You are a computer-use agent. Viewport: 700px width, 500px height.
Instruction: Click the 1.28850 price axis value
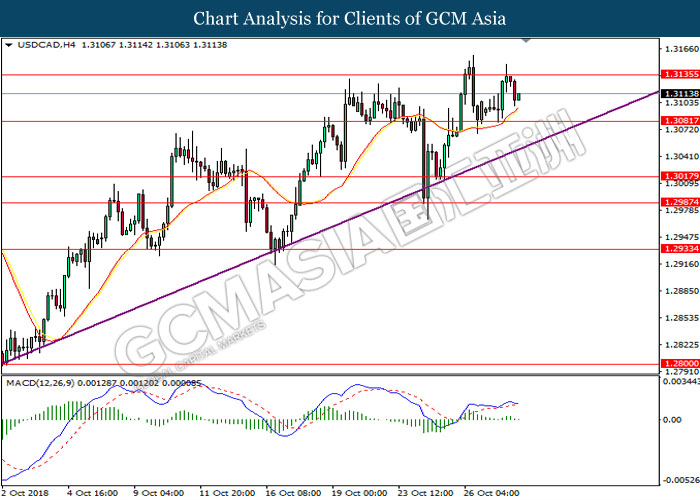[x=681, y=291]
